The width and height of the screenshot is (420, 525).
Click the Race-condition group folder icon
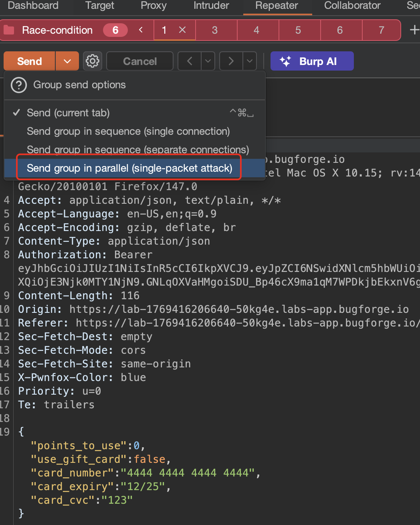pos(9,30)
